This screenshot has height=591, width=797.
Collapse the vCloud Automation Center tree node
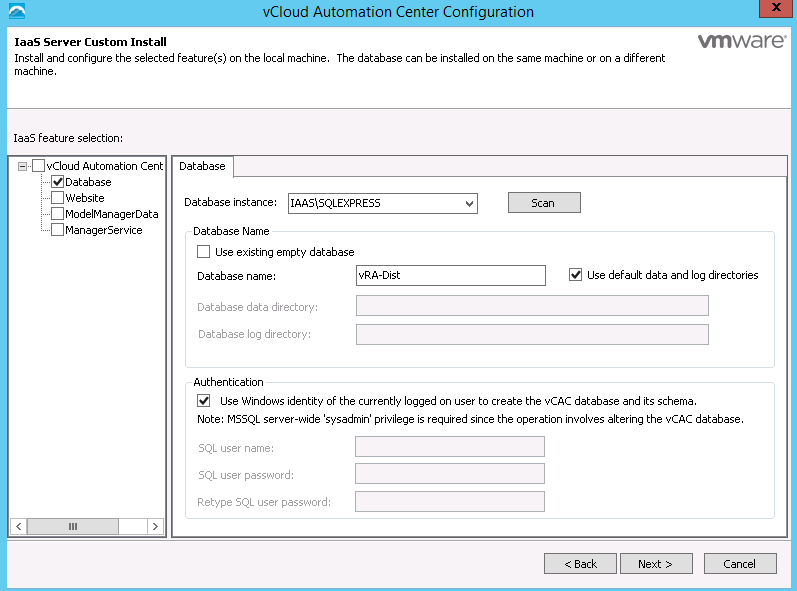coord(22,166)
